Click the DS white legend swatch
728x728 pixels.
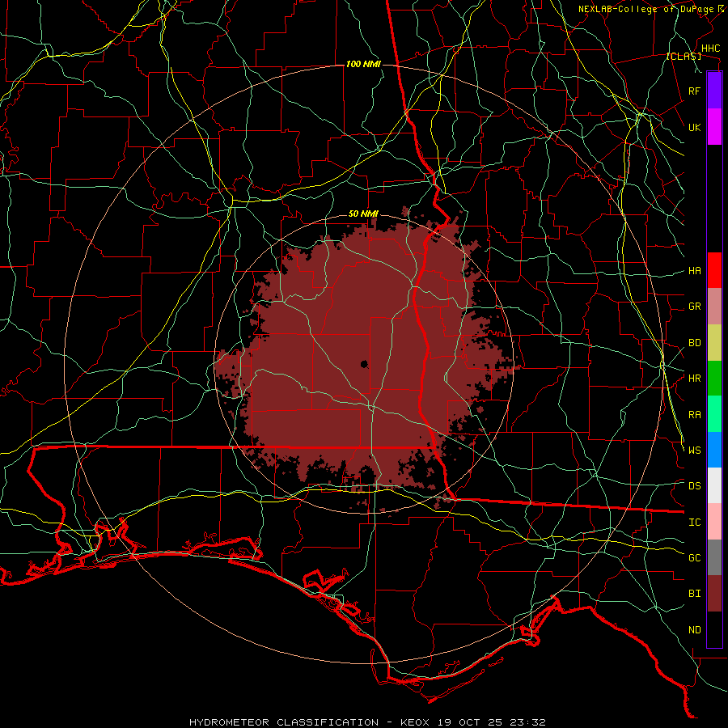click(x=714, y=485)
